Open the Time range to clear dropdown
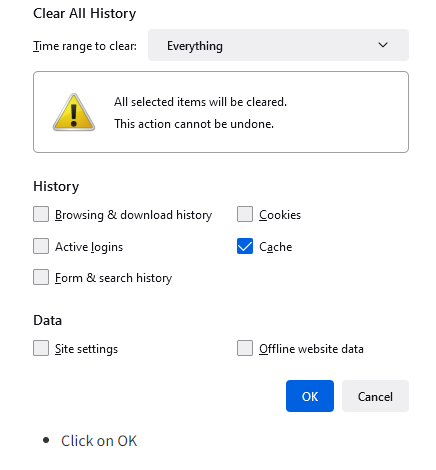436x470 pixels. (x=278, y=45)
